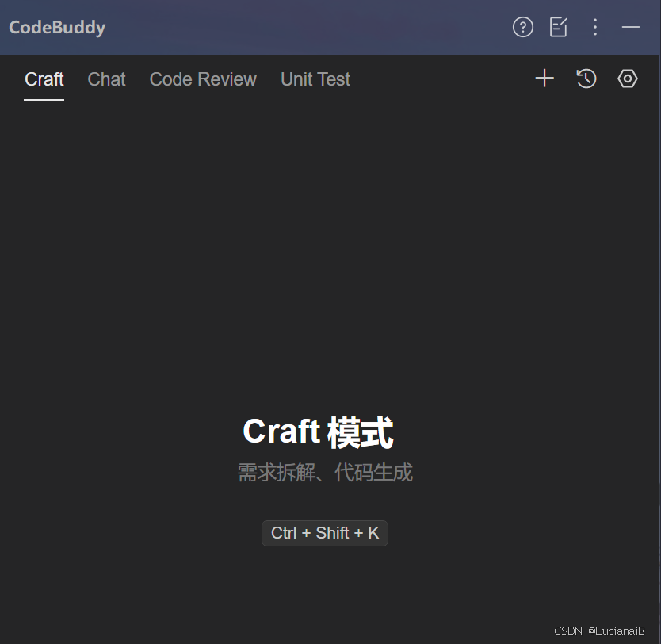Switch to the Unit Test tab
This screenshot has height=644, width=661.
tap(315, 79)
